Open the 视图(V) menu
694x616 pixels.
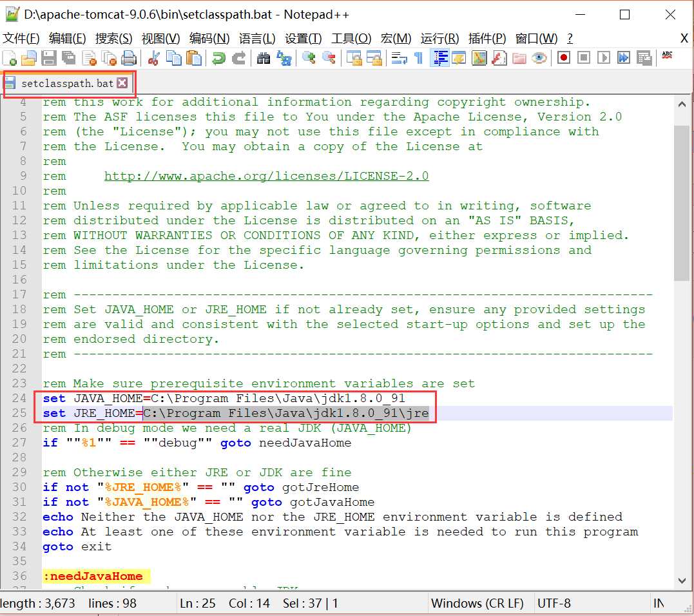(x=160, y=39)
